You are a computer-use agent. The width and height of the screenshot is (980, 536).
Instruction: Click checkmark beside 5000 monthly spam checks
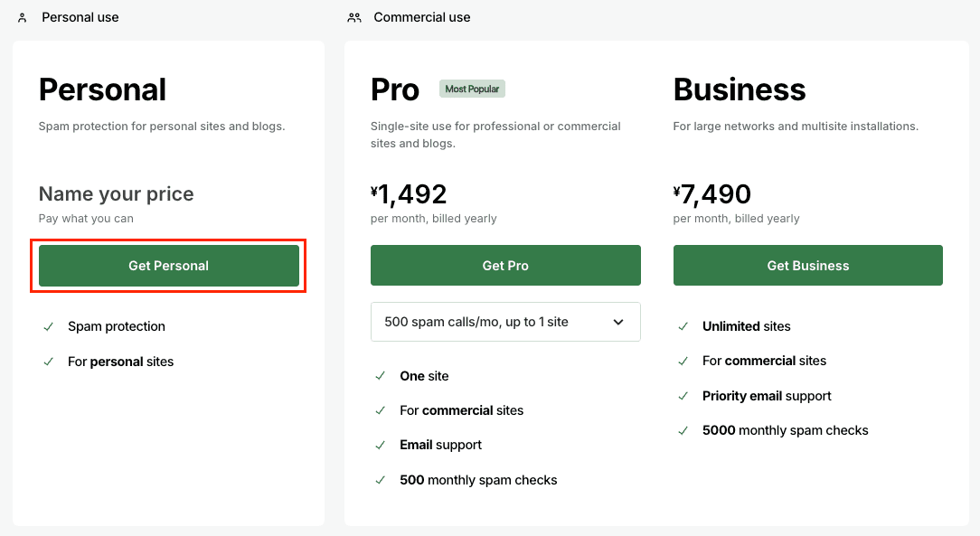coord(683,430)
